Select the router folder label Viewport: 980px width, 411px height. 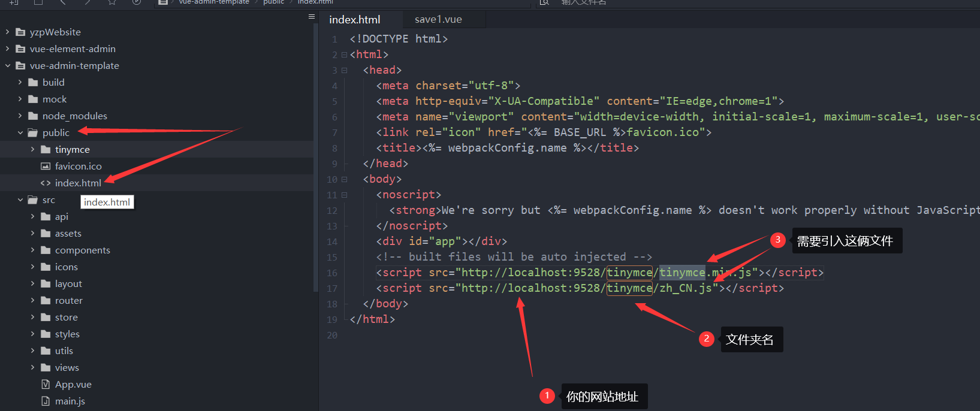pos(69,300)
